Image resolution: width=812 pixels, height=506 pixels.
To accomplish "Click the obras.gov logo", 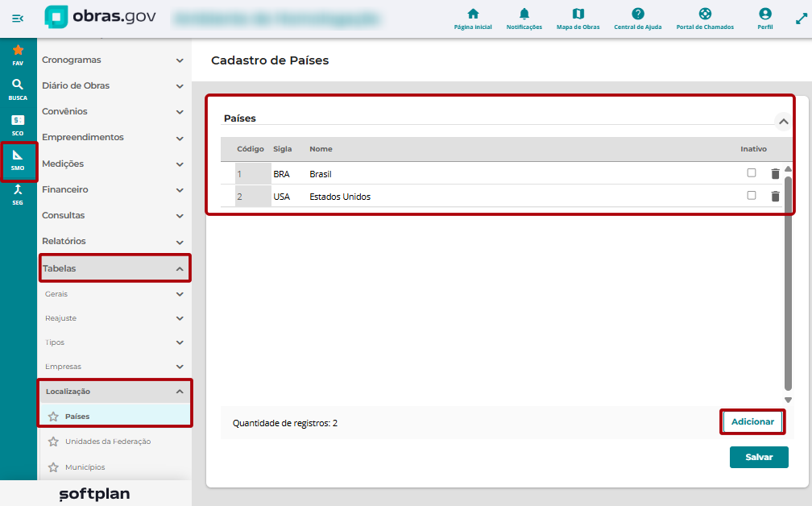I will click(x=100, y=17).
